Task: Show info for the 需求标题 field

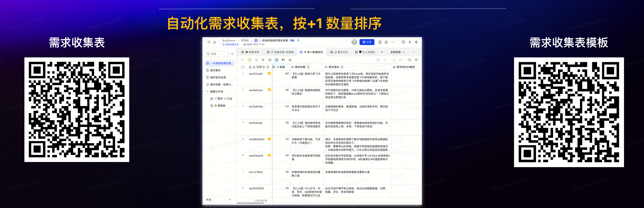Action: click(x=309, y=67)
